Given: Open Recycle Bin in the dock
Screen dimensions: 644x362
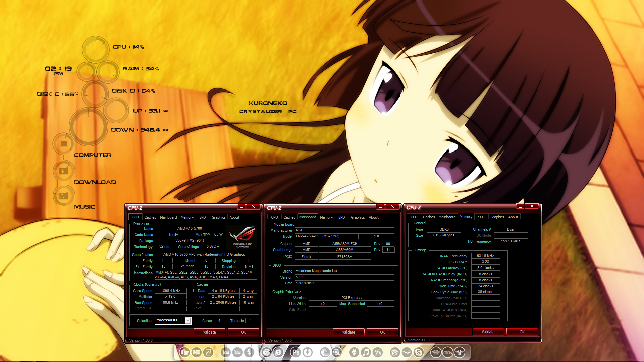Looking at the screenshot, I should click(x=208, y=352).
